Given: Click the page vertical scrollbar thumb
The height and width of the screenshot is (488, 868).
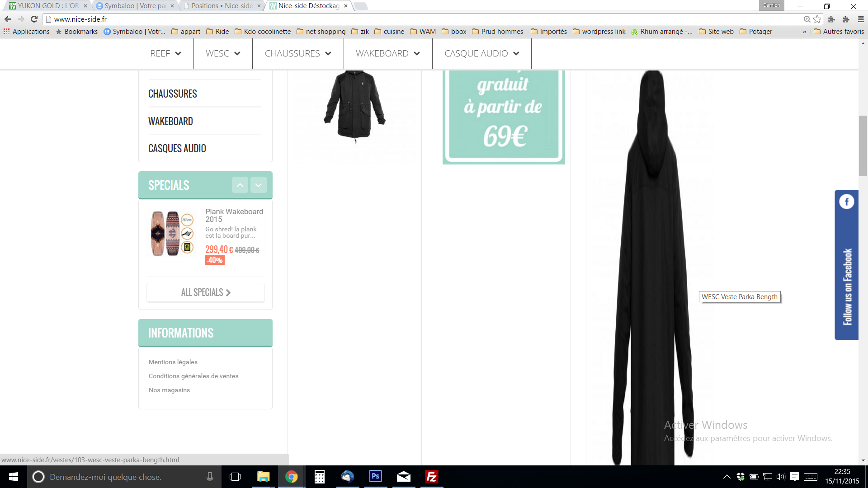Looking at the screenshot, I should coord(863,146).
